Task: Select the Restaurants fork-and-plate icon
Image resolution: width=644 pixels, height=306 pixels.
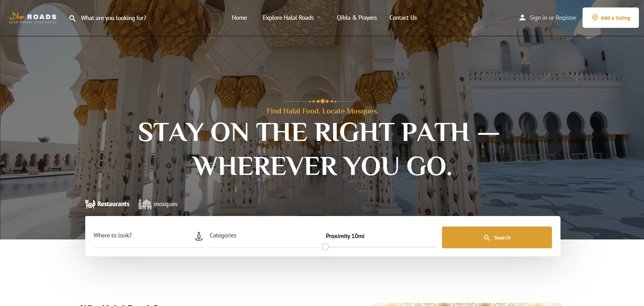Action: coord(90,204)
